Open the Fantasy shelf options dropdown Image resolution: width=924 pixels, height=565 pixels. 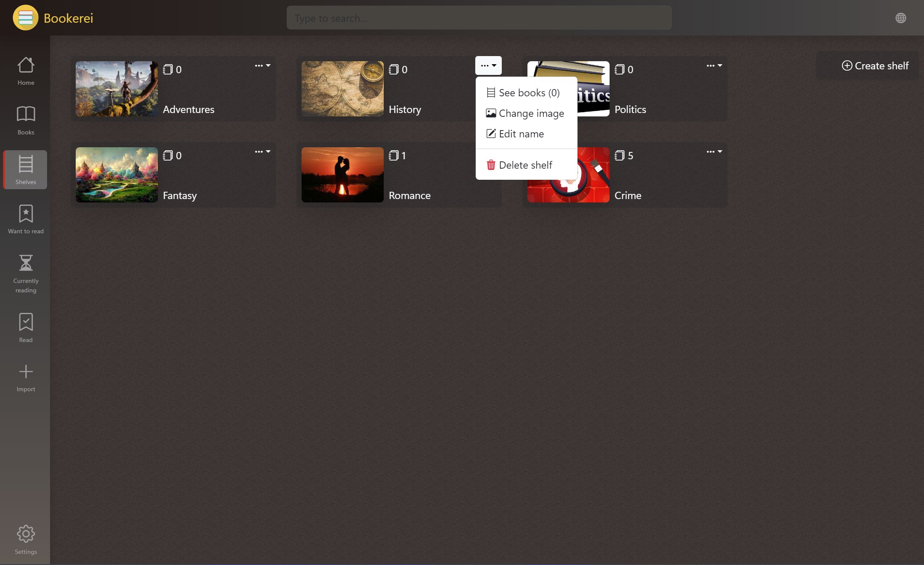point(262,152)
